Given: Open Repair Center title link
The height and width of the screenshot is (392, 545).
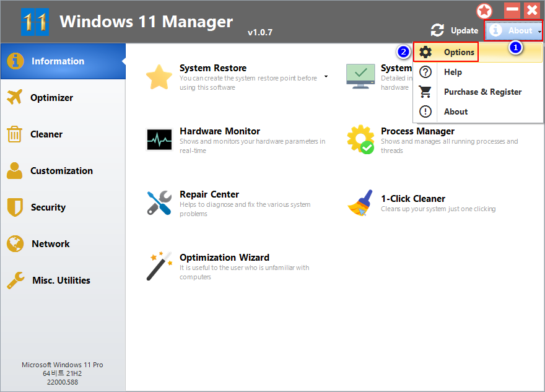Looking at the screenshot, I should point(209,194).
